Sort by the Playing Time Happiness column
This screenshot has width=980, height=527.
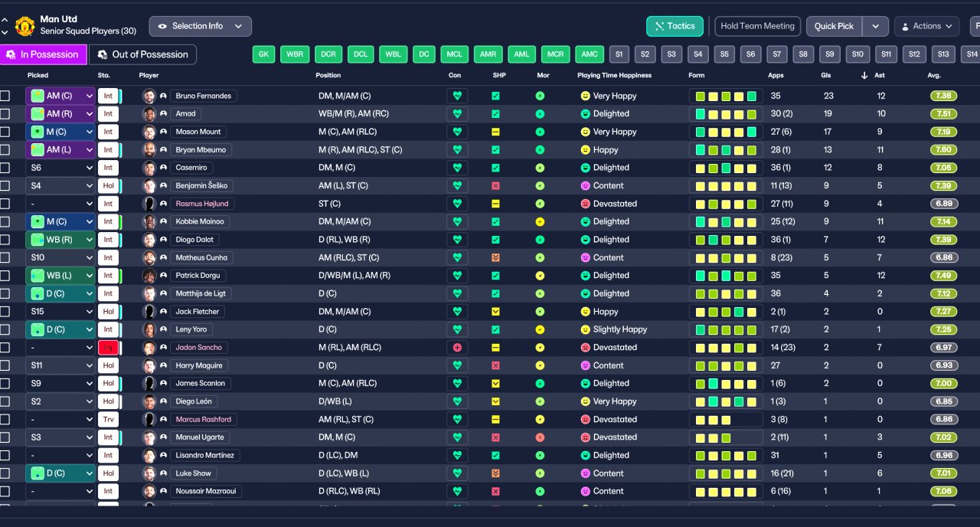click(614, 75)
